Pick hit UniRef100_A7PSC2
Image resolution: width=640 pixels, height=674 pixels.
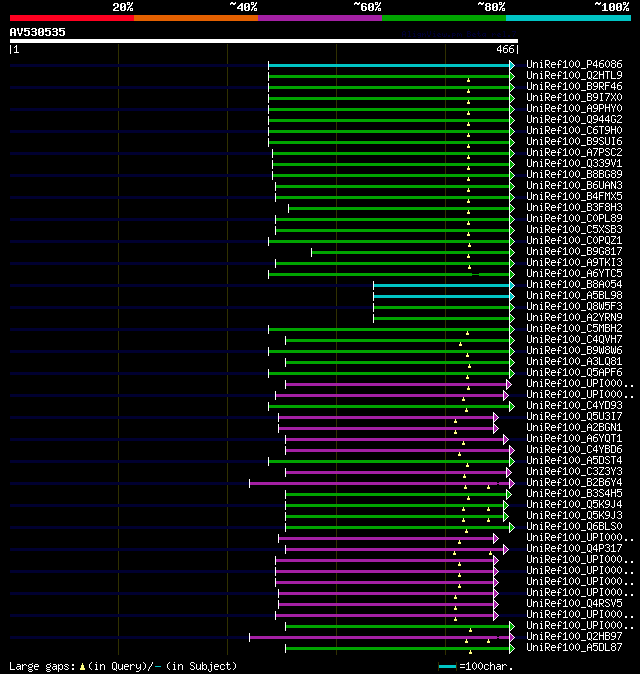574,153
